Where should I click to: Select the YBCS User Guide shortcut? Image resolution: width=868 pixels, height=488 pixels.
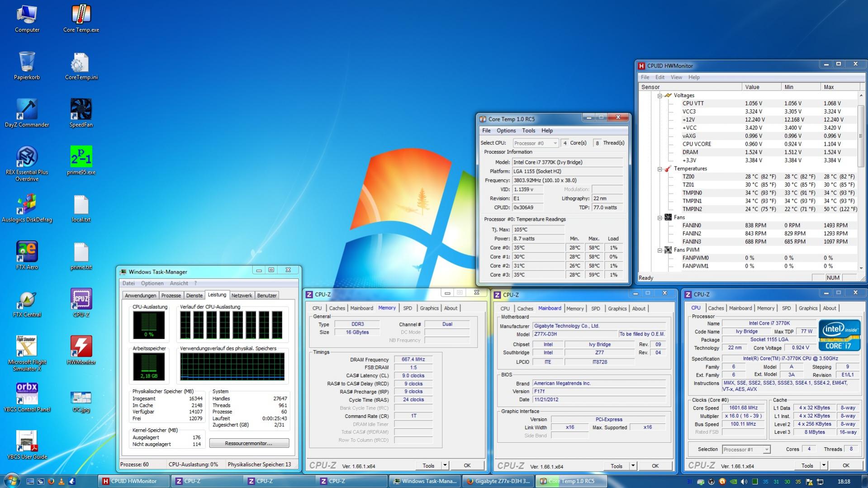27,446
